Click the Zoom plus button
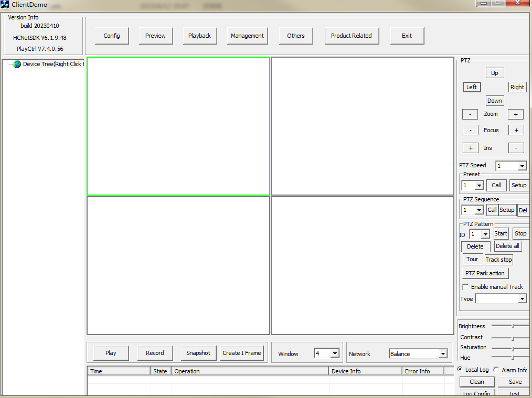The image size is (532, 398). [515, 114]
